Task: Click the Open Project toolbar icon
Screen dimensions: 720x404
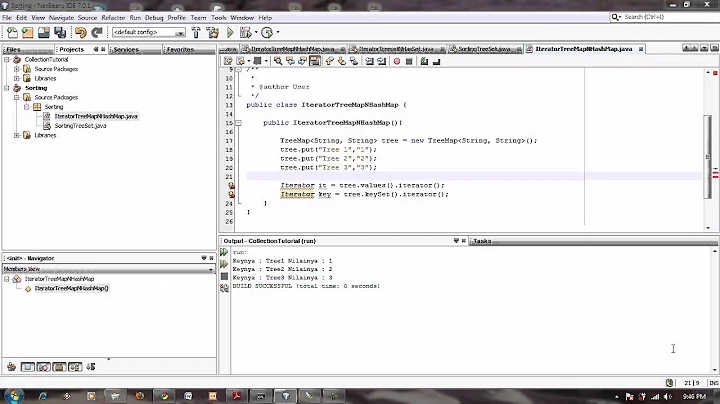Action: pos(44,33)
